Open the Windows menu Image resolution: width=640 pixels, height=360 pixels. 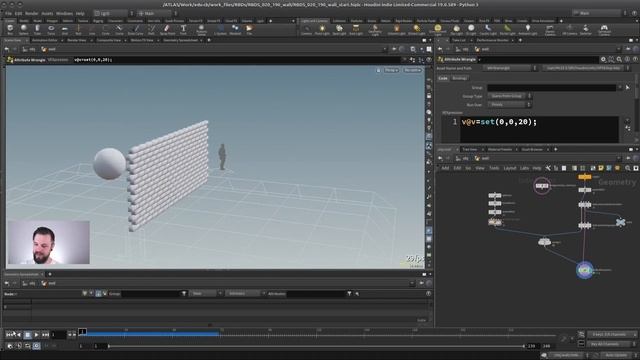click(x=64, y=13)
